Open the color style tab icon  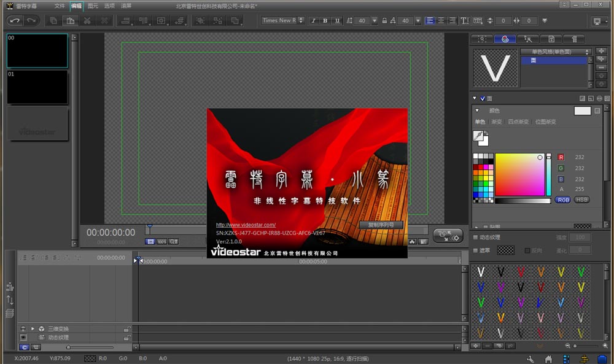(x=505, y=39)
